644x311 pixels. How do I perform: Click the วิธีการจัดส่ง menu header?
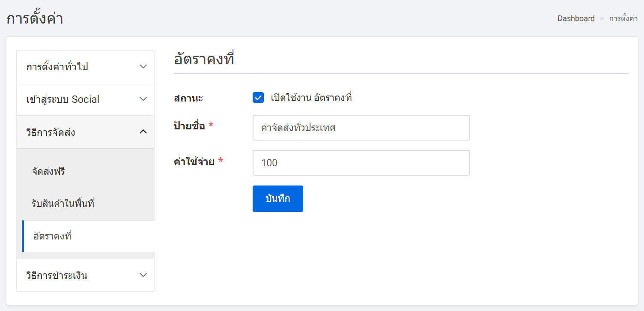coord(85,132)
